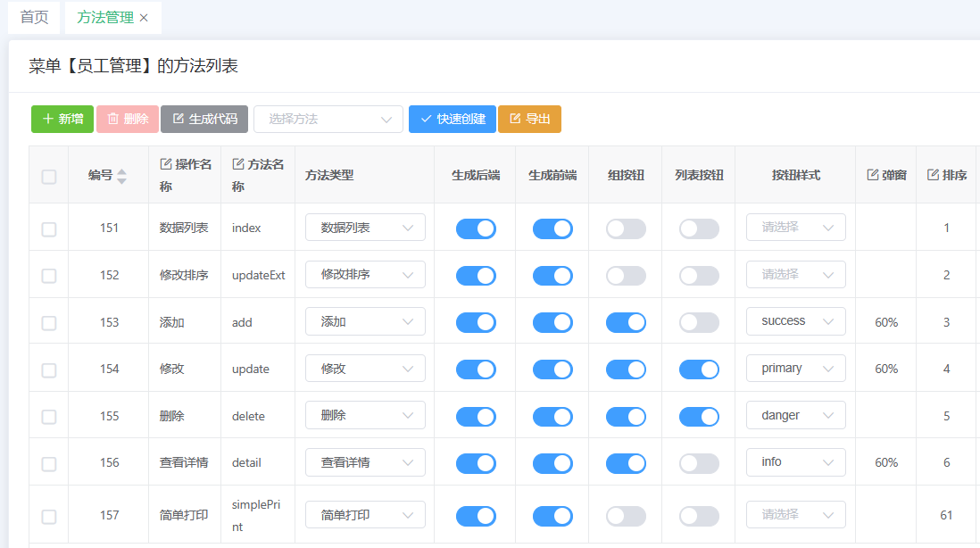Click the 导出 export button

click(529, 119)
